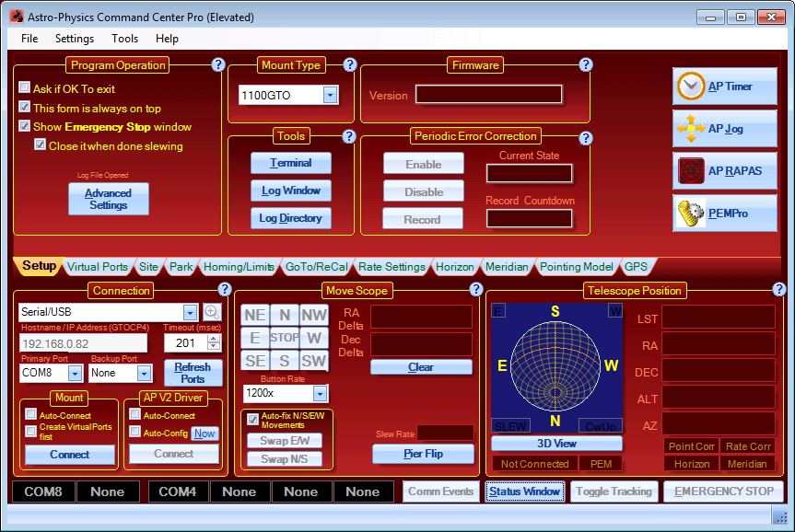Open the Status Window
Viewport: 795px width, 532px height.
click(x=524, y=492)
